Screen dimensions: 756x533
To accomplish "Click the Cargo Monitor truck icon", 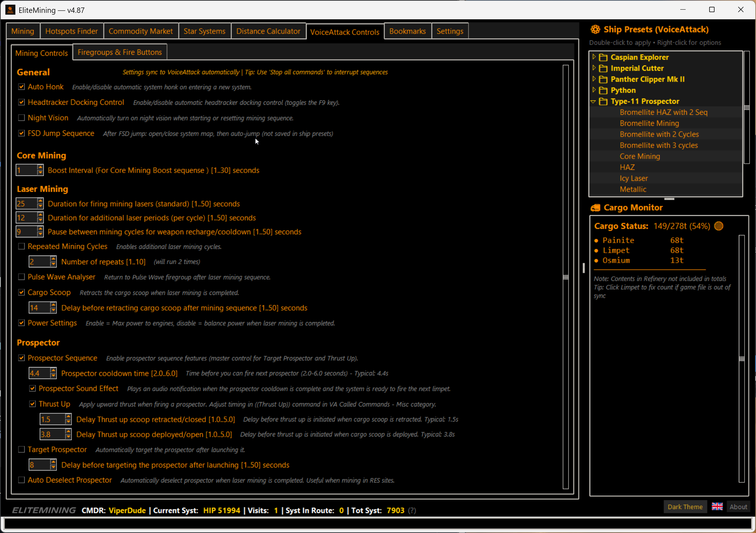I will [x=595, y=208].
